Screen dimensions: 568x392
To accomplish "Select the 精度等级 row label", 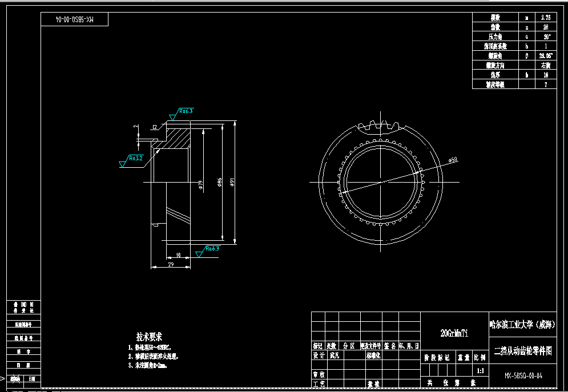I will pos(495,84).
